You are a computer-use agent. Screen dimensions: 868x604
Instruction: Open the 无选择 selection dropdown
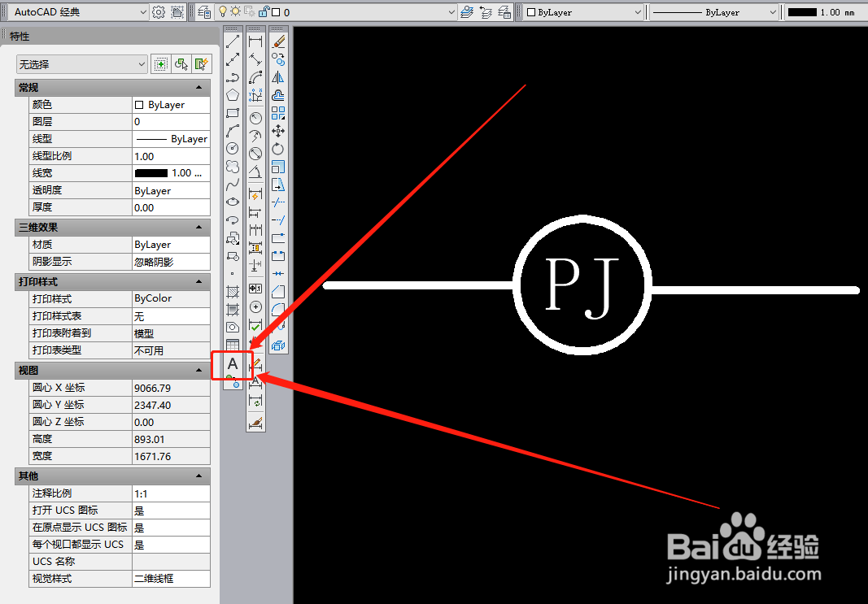pos(82,64)
